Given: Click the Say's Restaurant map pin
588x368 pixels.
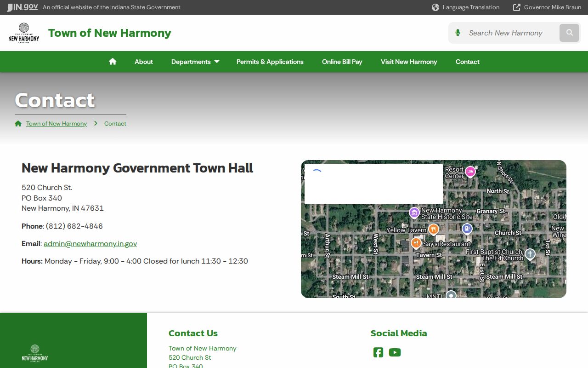Looking at the screenshot, I should pyautogui.click(x=416, y=242).
